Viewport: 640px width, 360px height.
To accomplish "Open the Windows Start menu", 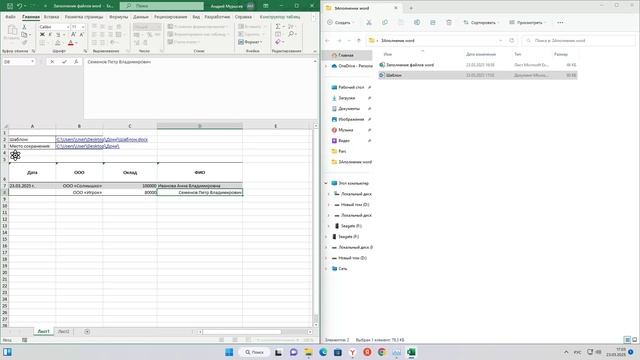I will coord(229,352).
